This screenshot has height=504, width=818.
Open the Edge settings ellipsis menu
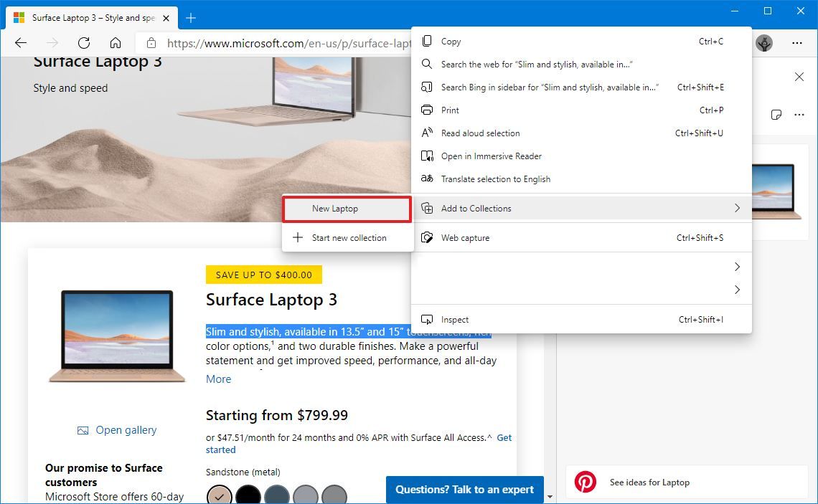[797, 42]
